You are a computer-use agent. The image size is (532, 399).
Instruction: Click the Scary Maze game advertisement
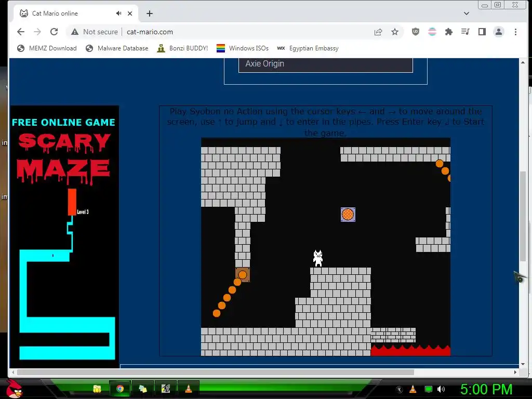[x=65, y=236]
